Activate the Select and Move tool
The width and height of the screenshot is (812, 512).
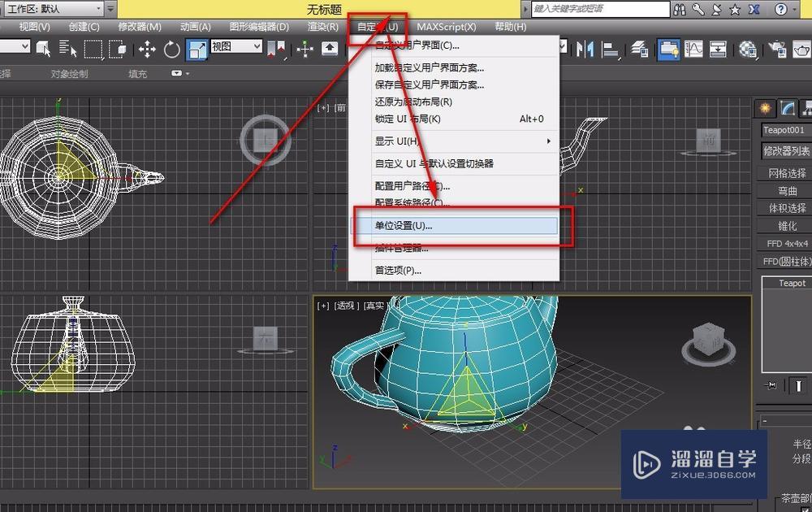click(147, 50)
